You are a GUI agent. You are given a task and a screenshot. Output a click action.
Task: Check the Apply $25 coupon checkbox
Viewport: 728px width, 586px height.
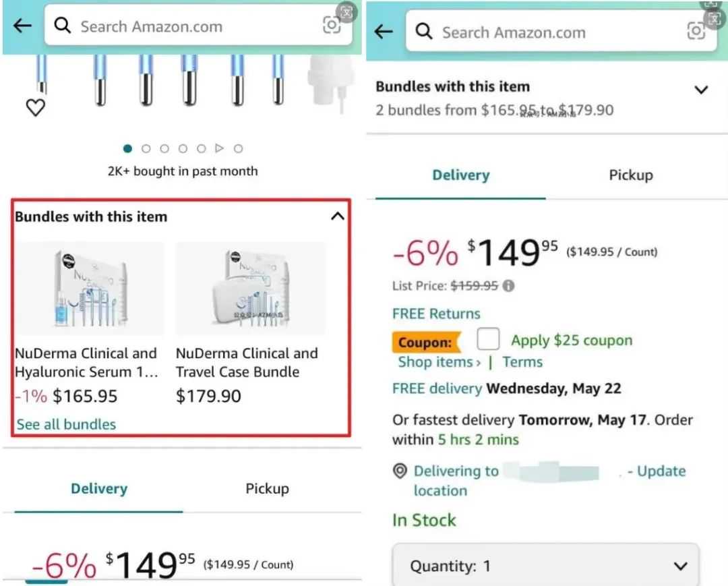click(x=488, y=339)
